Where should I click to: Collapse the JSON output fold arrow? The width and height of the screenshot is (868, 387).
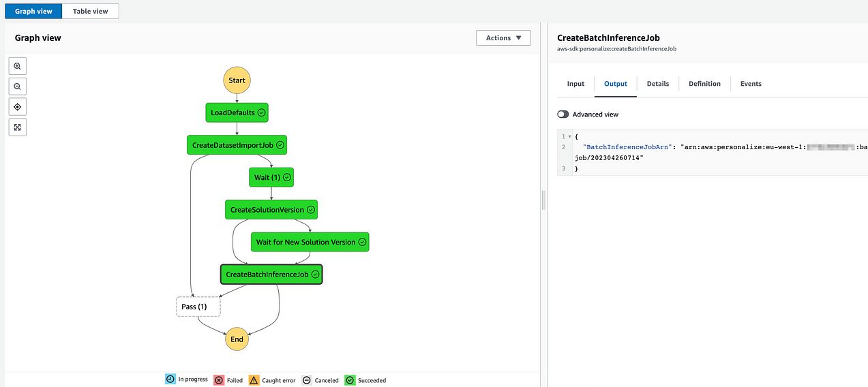570,137
